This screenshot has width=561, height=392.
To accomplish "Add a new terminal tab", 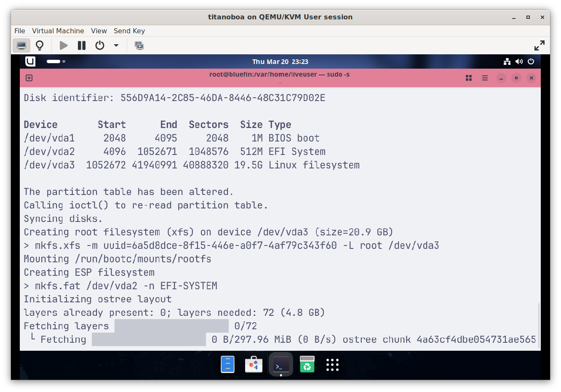I will click(29, 78).
